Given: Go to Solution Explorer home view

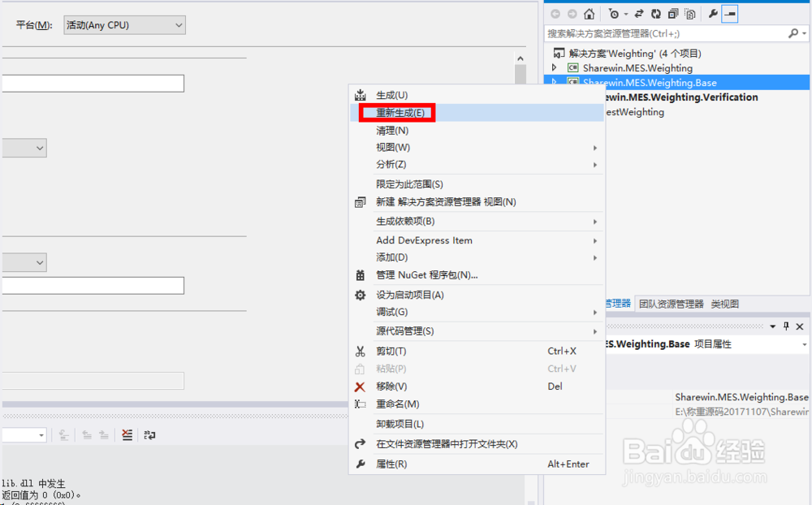Looking at the screenshot, I should point(589,14).
